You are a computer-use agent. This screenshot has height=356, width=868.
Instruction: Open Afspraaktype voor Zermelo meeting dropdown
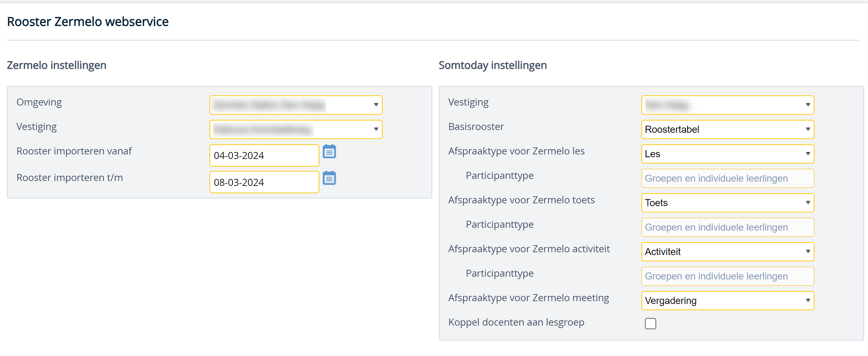[x=728, y=300]
